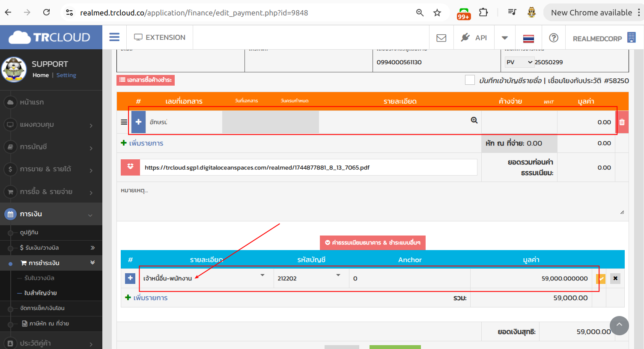Click the 25050299 document number

[x=549, y=62]
